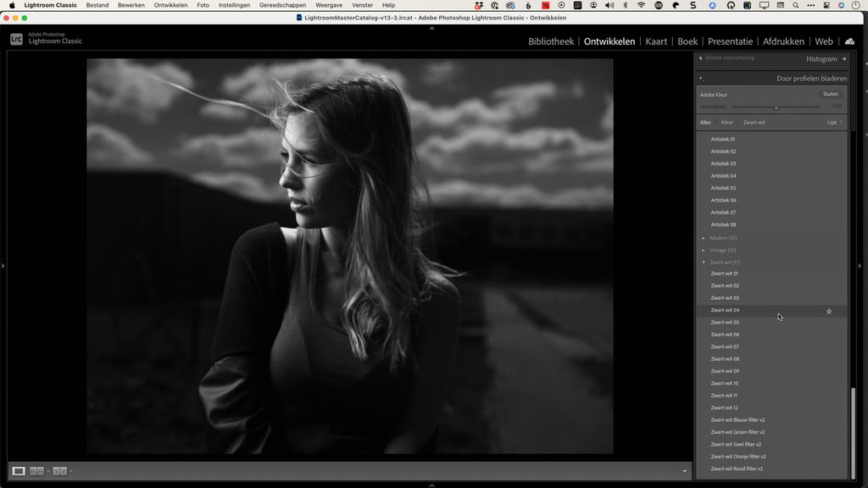
Task: Open the Bestand menu
Action: (97, 5)
